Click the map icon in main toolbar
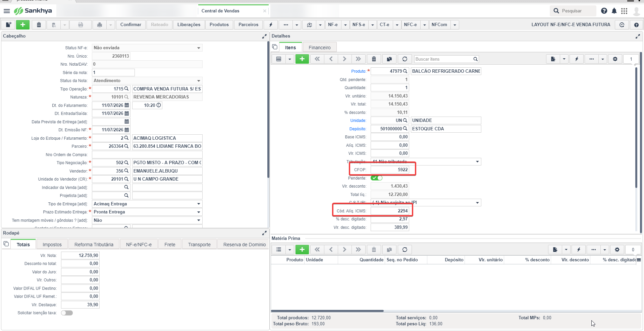 click(x=309, y=25)
